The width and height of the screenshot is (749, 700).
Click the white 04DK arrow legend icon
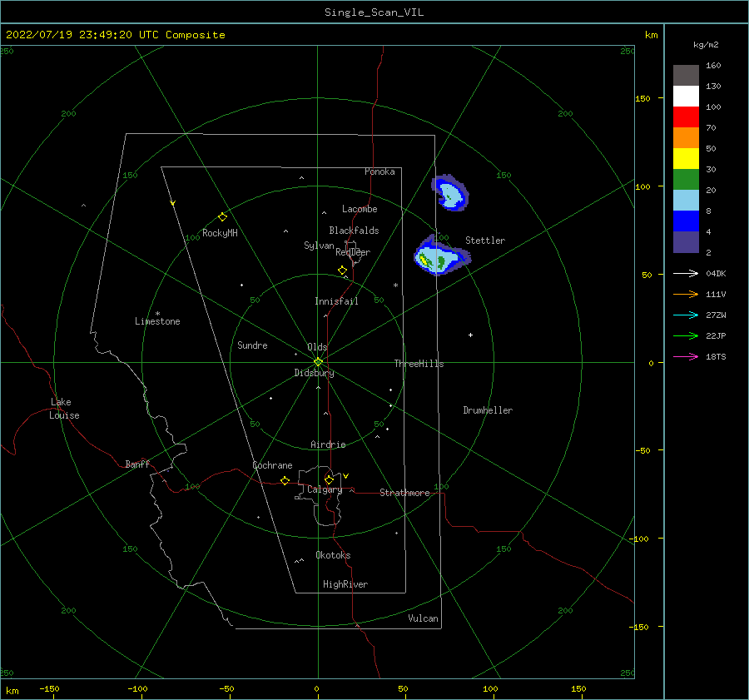686,273
